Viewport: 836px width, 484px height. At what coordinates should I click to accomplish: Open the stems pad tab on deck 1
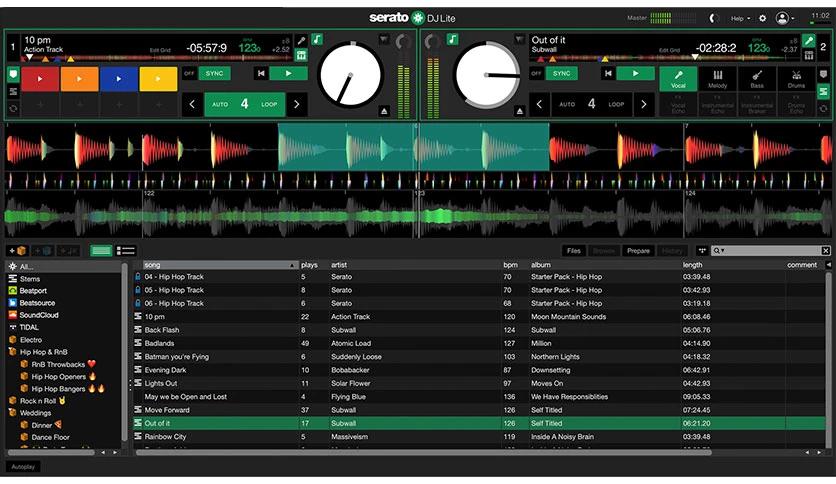coord(13,92)
